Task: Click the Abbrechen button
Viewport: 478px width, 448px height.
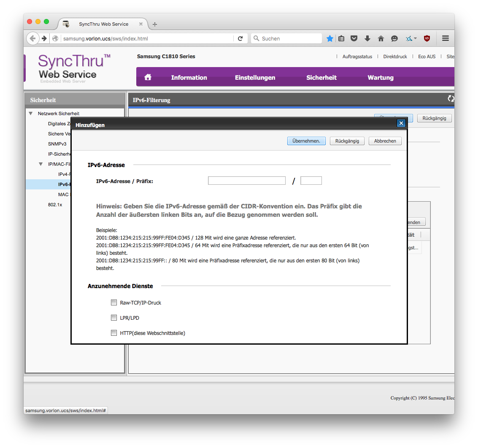Action: pos(385,141)
